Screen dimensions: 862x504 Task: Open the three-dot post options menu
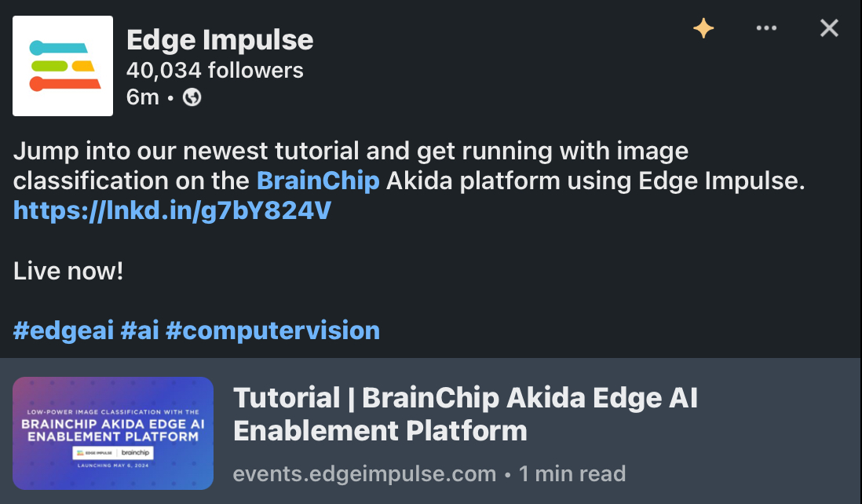coord(766,28)
